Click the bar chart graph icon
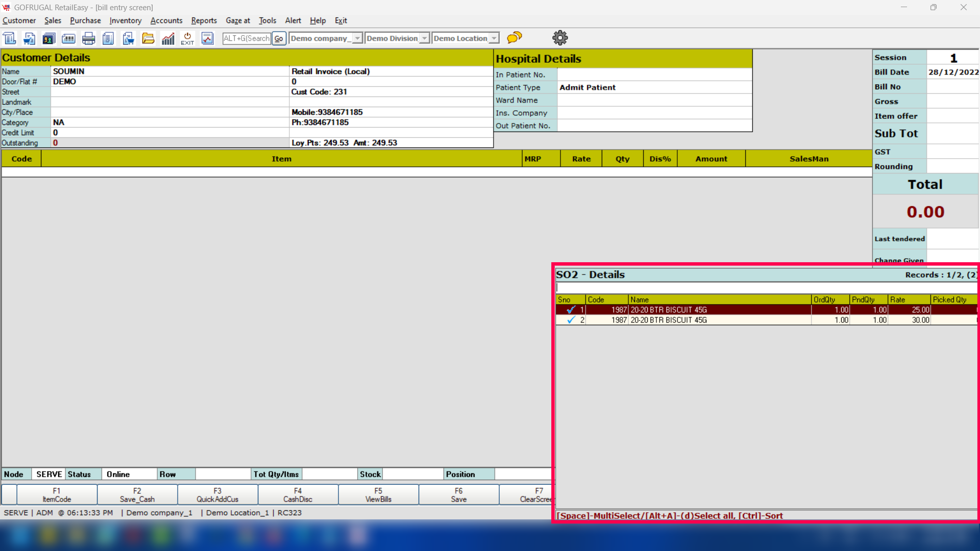Screen dimensions: 980x551 point(168,38)
